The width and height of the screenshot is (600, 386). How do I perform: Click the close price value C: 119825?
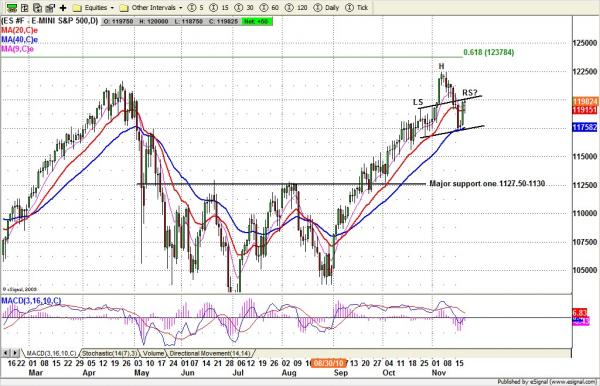click(224, 21)
